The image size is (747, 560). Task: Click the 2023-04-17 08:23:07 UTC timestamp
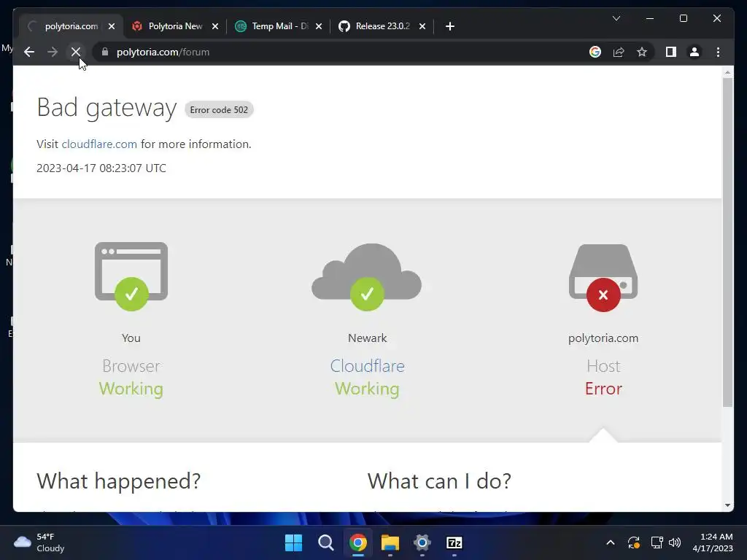[101, 168]
